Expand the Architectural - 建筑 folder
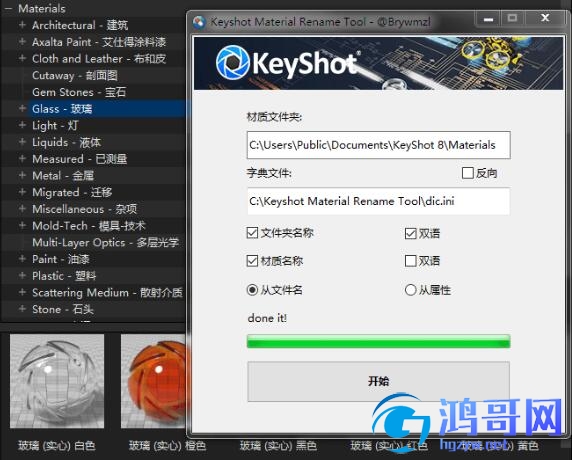Image resolution: width=572 pixels, height=460 pixels. point(22,25)
